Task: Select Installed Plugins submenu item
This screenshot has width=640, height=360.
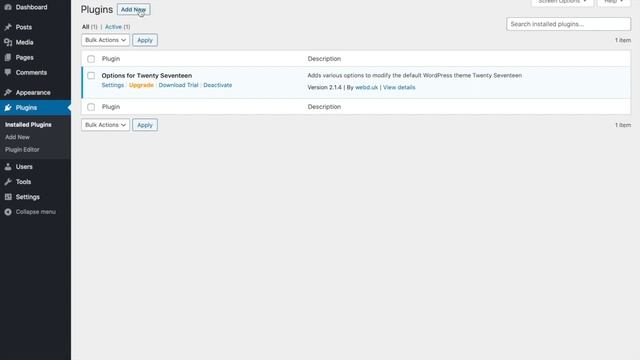Action: click(28, 124)
